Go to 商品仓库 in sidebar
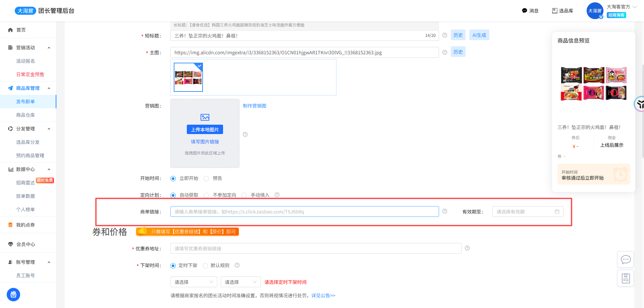Image resolution: width=644 pixels, height=308 pixels. click(x=25, y=115)
